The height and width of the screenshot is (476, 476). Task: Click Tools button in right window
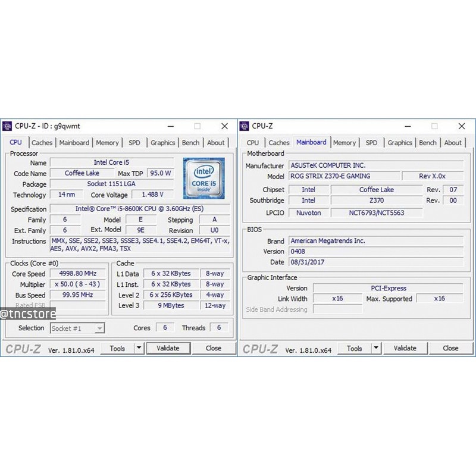point(355,348)
